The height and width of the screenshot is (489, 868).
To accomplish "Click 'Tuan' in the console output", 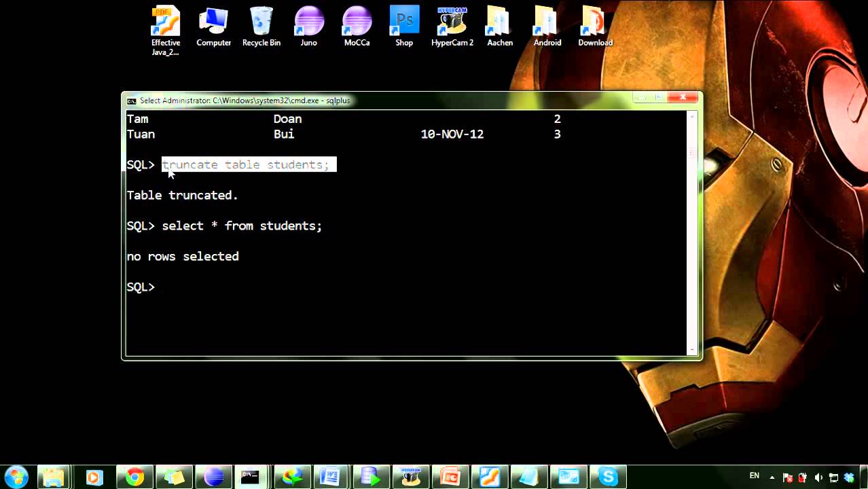I will pyautogui.click(x=141, y=134).
